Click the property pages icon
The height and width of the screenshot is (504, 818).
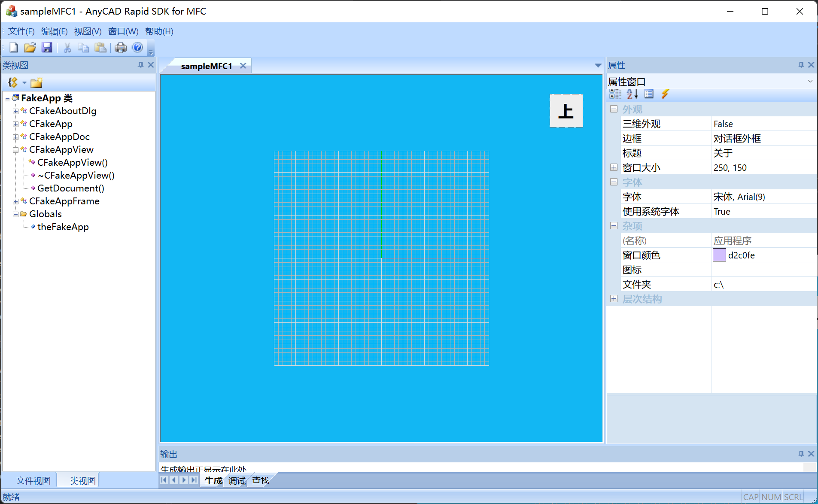click(649, 94)
